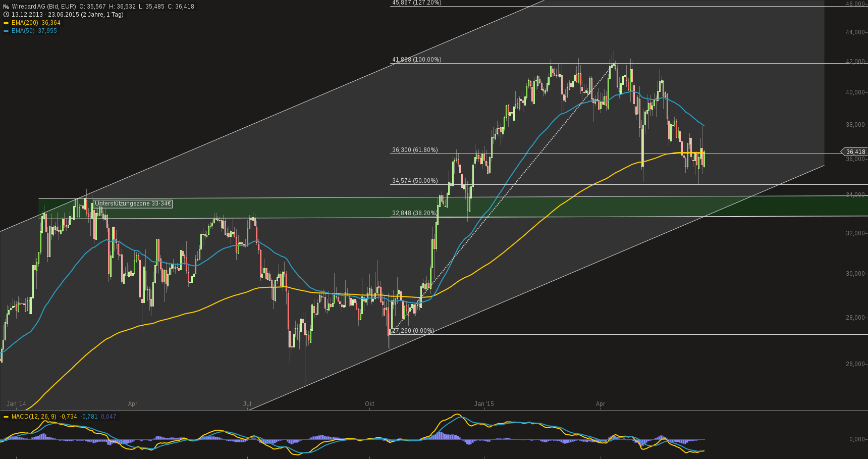Click the 32,000 price axis label

point(856,233)
